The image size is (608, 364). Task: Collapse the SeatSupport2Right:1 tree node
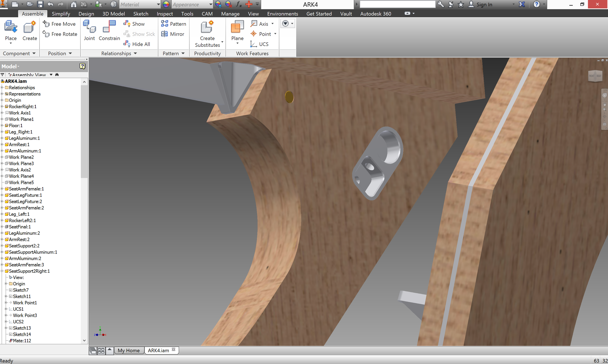[2, 271]
